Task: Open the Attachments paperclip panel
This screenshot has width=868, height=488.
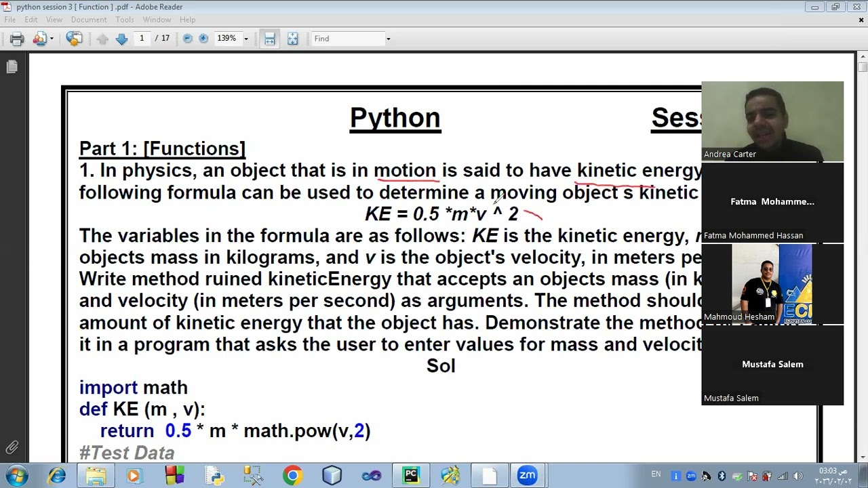Action: pos(12,447)
